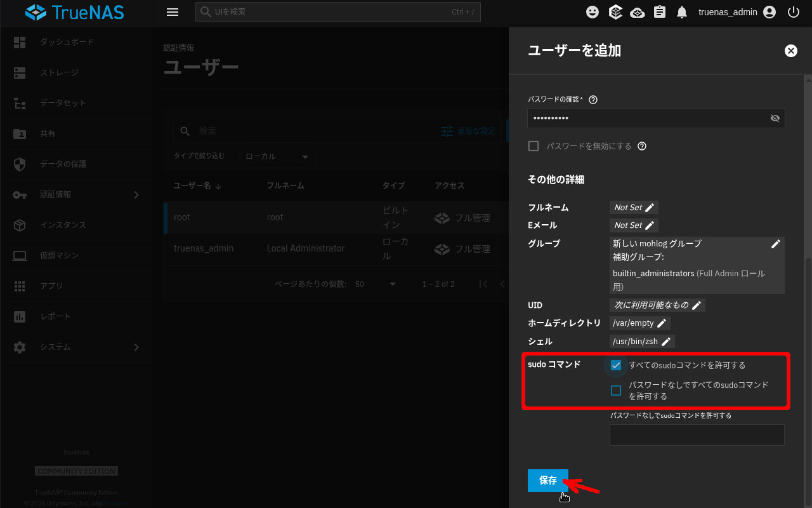812x508 pixels.
Task: Open the alerts bell icon
Action: [x=682, y=12]
